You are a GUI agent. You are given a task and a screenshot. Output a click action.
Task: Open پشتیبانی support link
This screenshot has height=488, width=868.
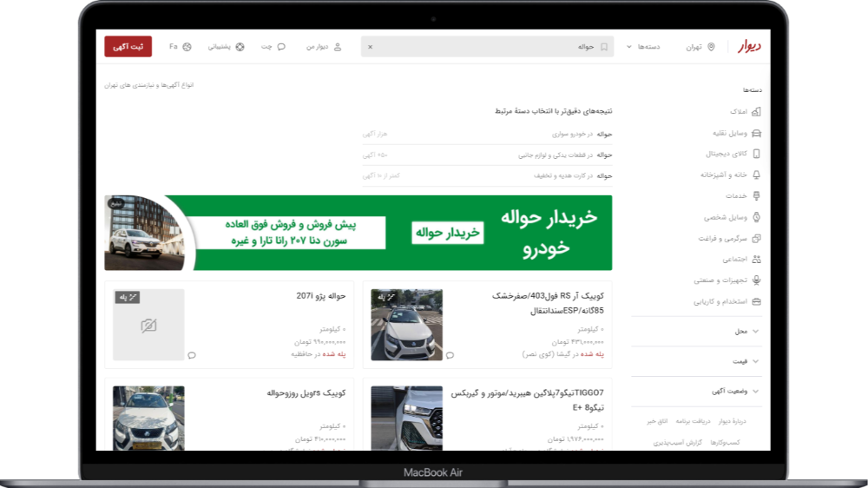pyautogui.click(x=226, y=47)
